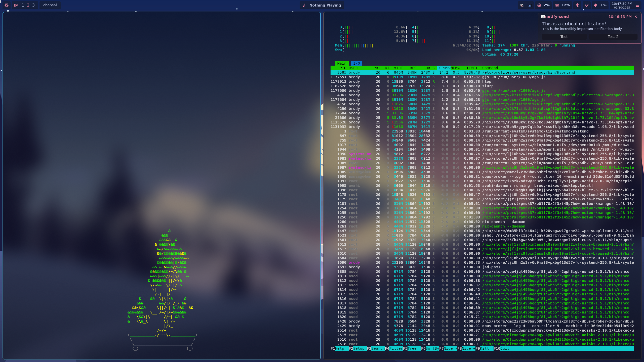Click the signal bars tray icon
644x362 pixels.
point(530,5)
